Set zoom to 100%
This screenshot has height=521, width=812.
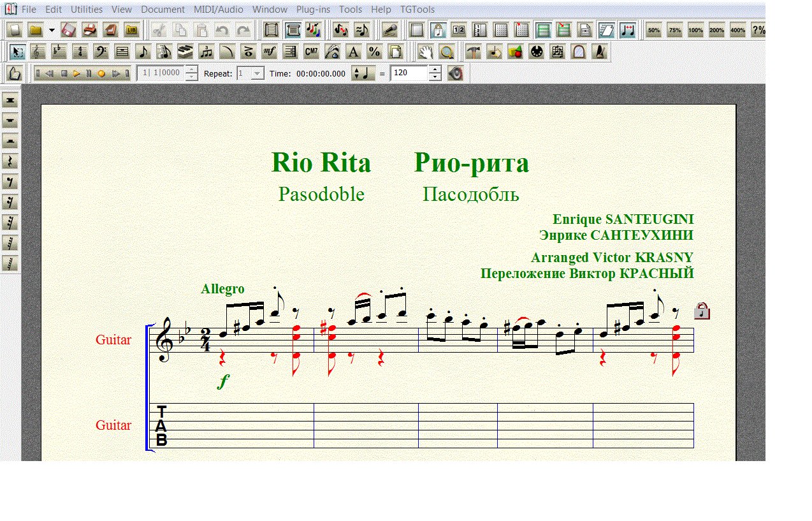pos(696,30)
